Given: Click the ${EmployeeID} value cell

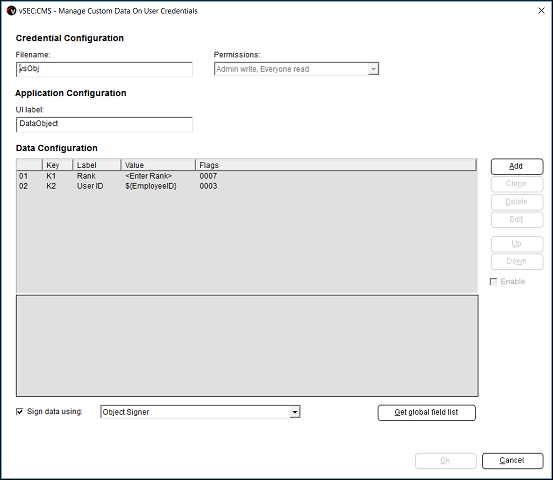Looking at the screenshot, I should coord(151,186).
